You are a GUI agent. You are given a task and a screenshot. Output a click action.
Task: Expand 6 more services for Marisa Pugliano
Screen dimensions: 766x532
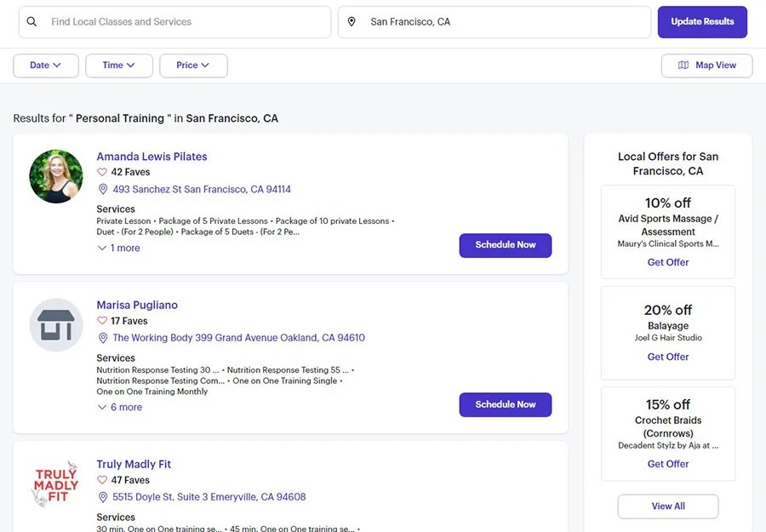pos(120,408)
